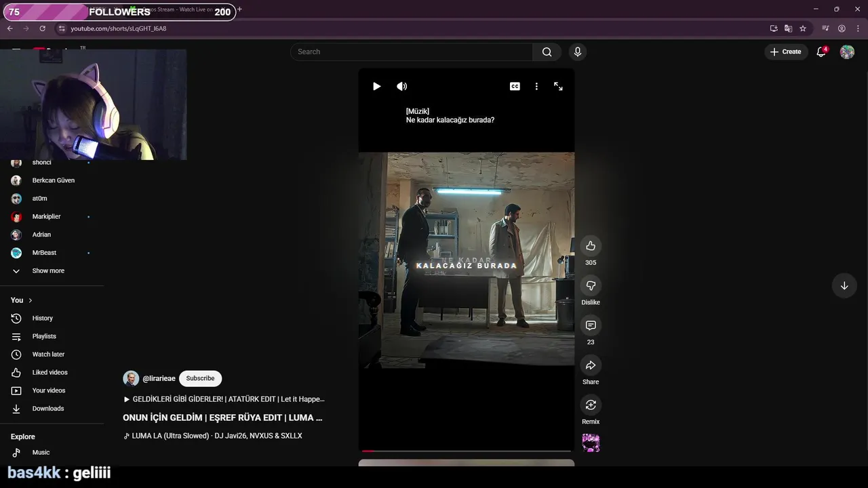Like the video with thumbs up
868x488 pixels.
pyautogui.click(x=591, y=245)
